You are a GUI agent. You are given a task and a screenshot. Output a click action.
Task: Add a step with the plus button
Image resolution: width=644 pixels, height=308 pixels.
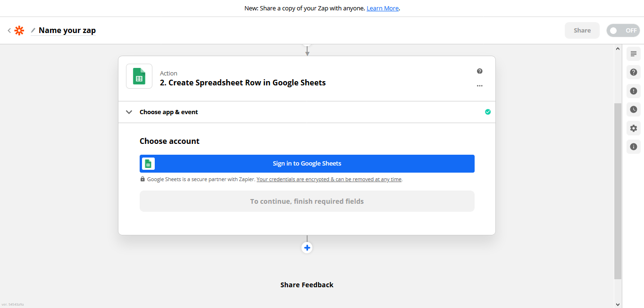pos(307,248)
